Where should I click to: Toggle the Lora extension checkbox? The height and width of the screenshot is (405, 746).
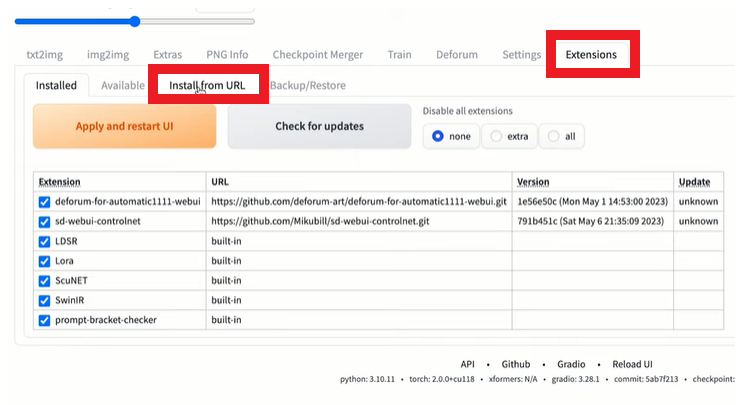[44, 261]
